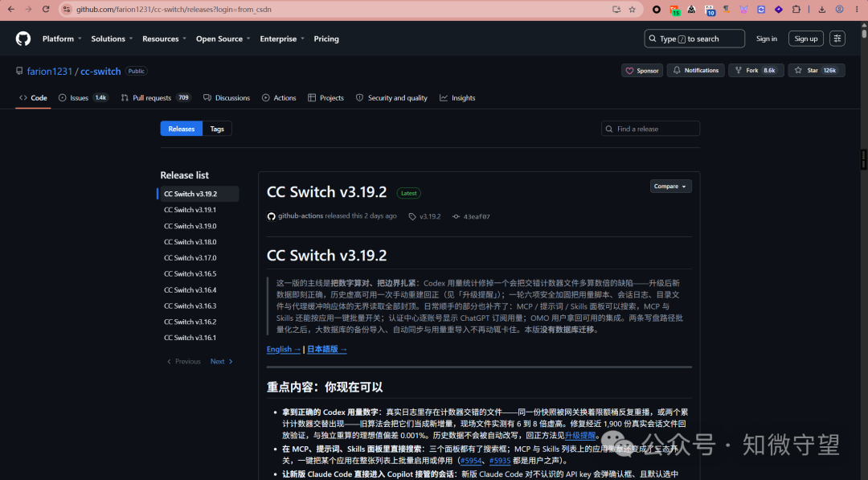Click the install app icon in address bar
Screen dimensions: 868x480
point(616,10)
